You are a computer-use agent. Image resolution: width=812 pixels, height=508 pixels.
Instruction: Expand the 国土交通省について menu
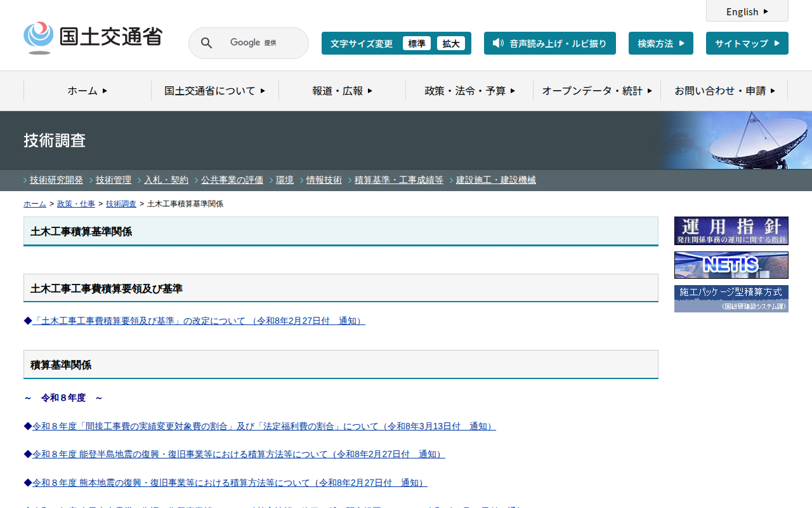coord(214,91)
